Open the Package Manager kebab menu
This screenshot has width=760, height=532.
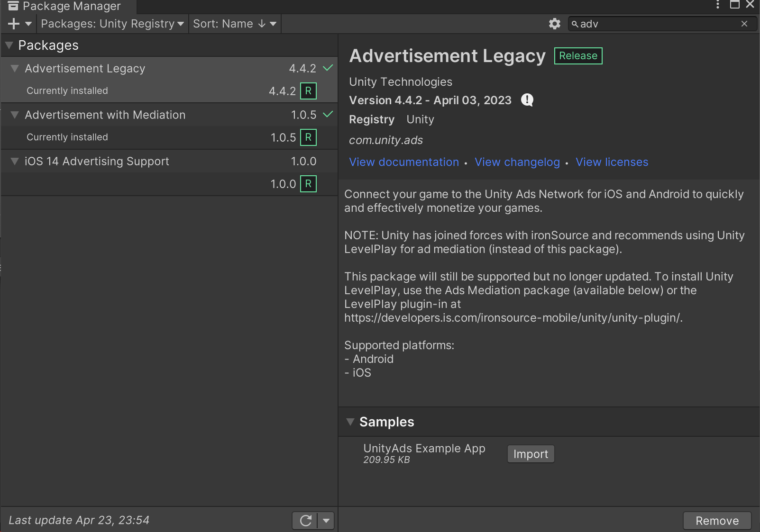click(x=718, y=5)
